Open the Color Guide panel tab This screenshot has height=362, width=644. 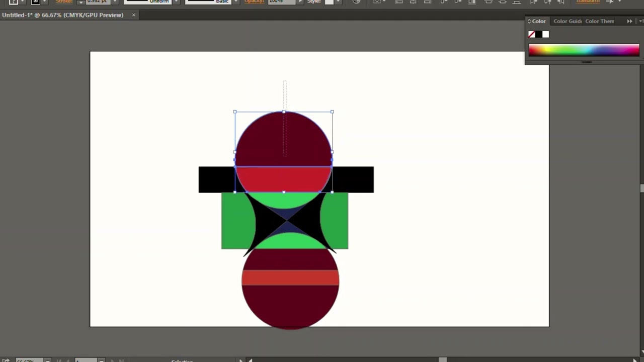point(568,21)
